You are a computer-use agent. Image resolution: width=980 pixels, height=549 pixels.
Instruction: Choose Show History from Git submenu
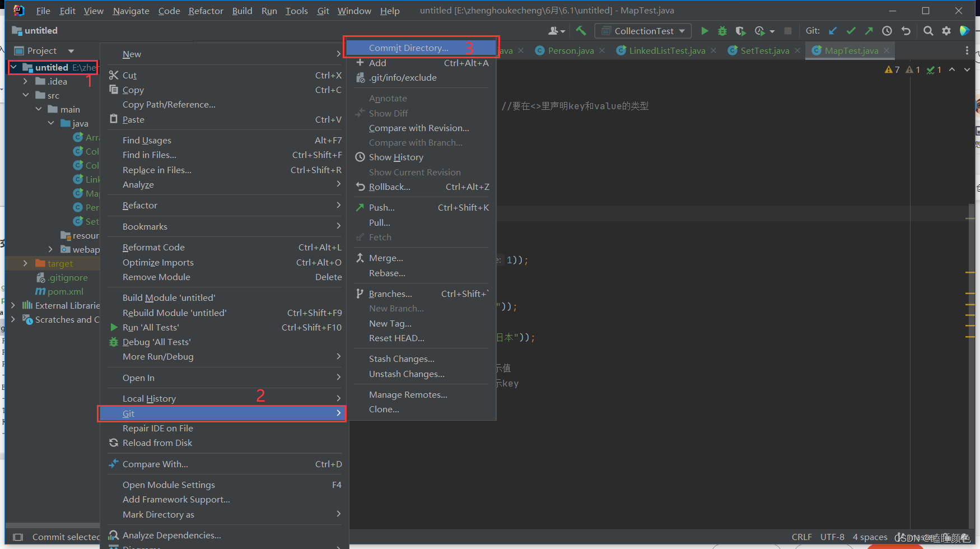click(396, 157)
